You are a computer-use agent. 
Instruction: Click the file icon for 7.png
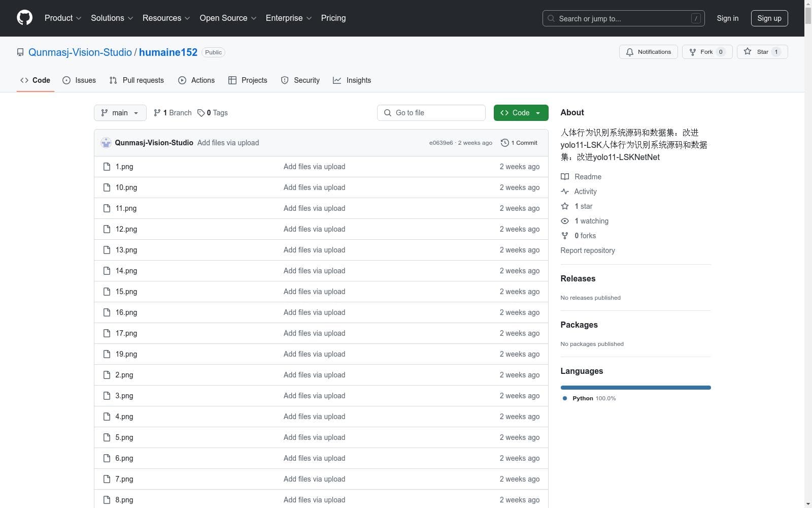107,479
